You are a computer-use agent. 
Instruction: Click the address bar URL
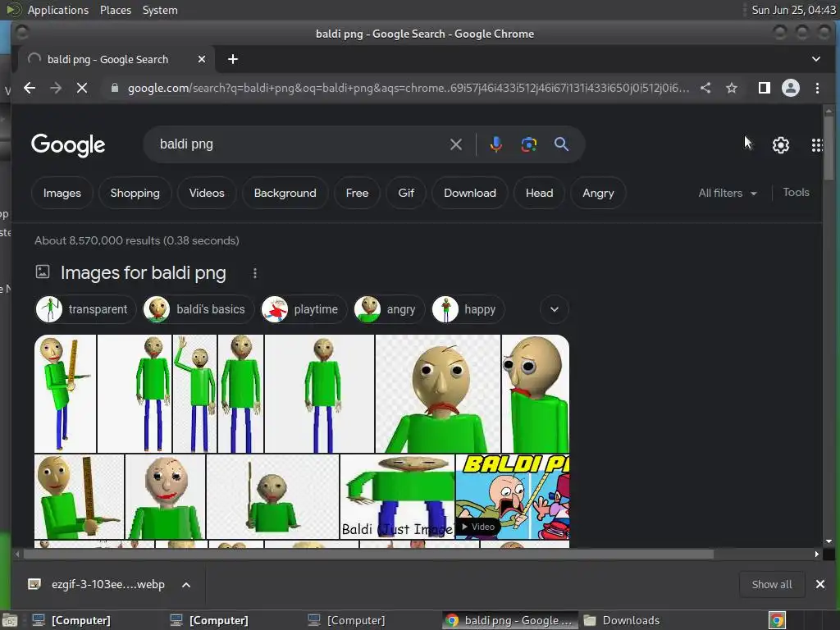click(x=409, y=88)
